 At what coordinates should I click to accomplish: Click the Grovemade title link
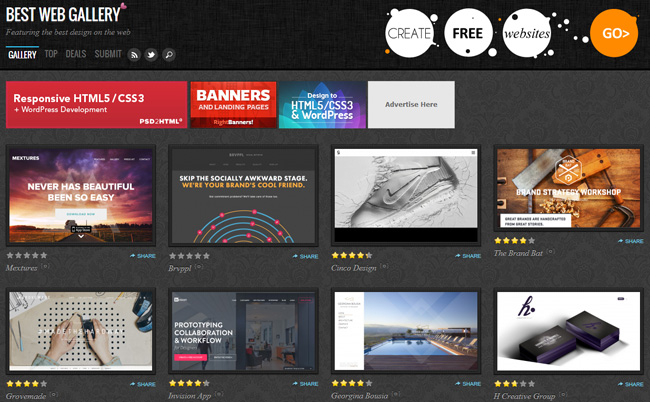[x=26, y=396]
